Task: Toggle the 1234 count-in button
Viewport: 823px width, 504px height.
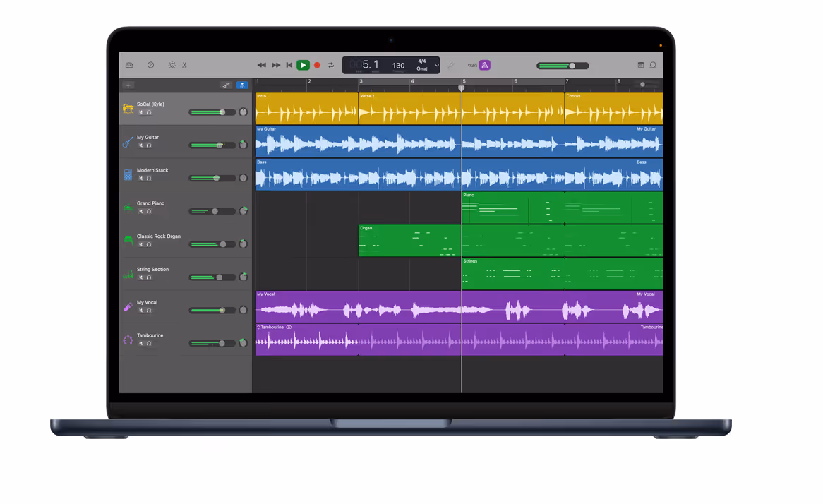Action: 472,65
